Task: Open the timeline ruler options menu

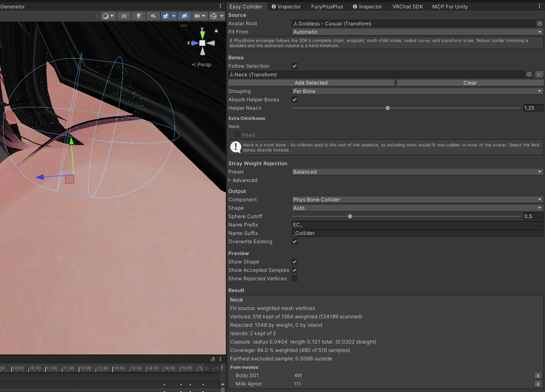Action: coord(222,368)
